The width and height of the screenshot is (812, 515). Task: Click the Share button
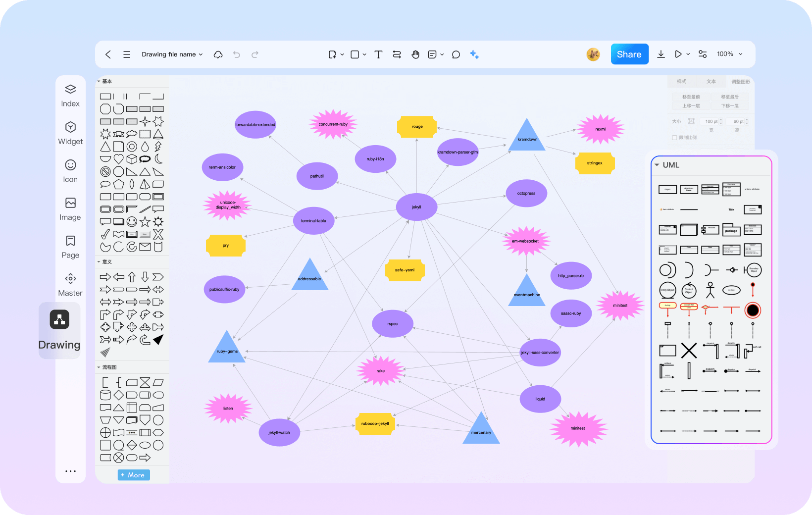point(629,54)
